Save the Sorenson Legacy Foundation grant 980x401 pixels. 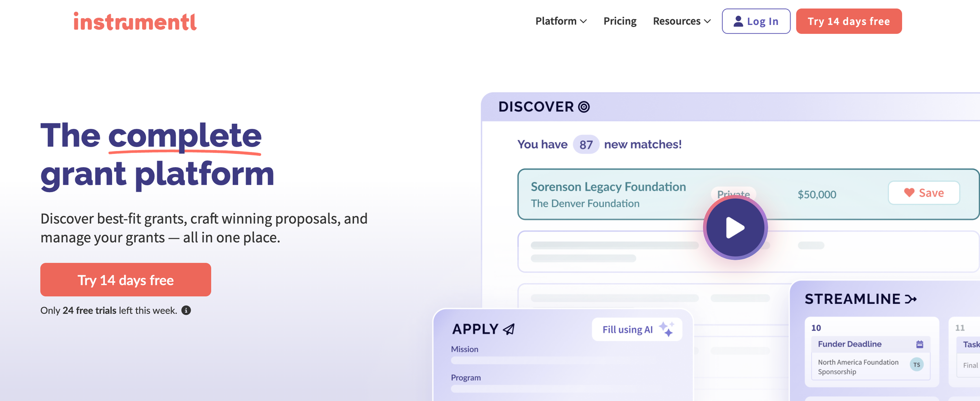click(924, 193)
